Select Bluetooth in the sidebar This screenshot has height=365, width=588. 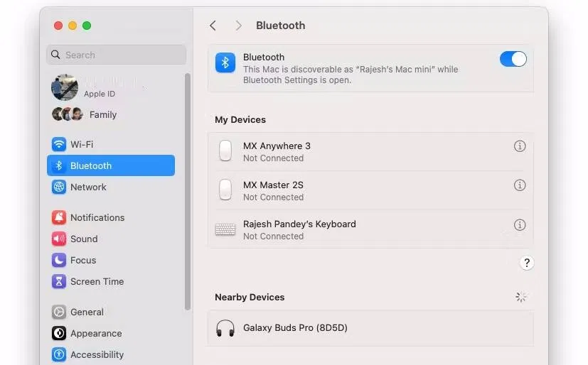click(111, 165)
